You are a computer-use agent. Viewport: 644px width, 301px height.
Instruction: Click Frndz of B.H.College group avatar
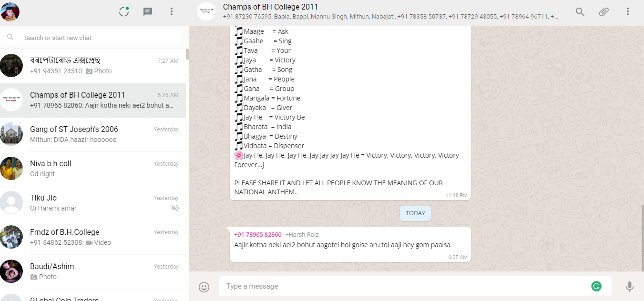coord(11,237)
